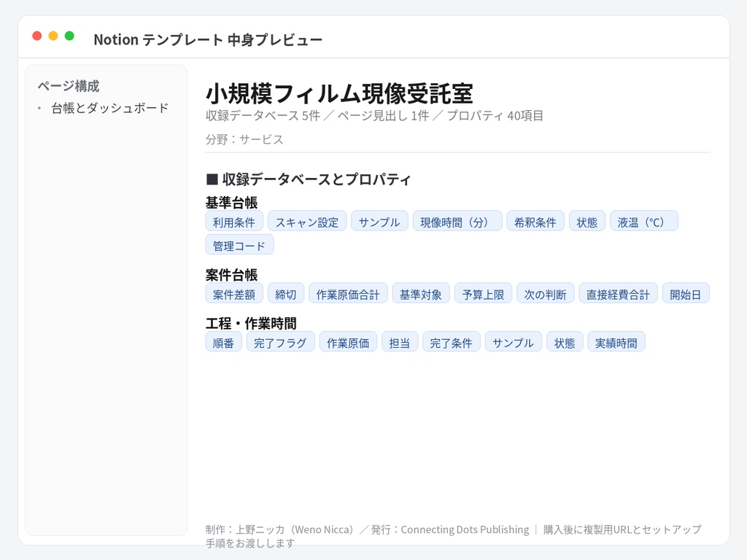747x560 pixels.
Task: Click the 基準台帳 database heading
Action: pos(231,203)
